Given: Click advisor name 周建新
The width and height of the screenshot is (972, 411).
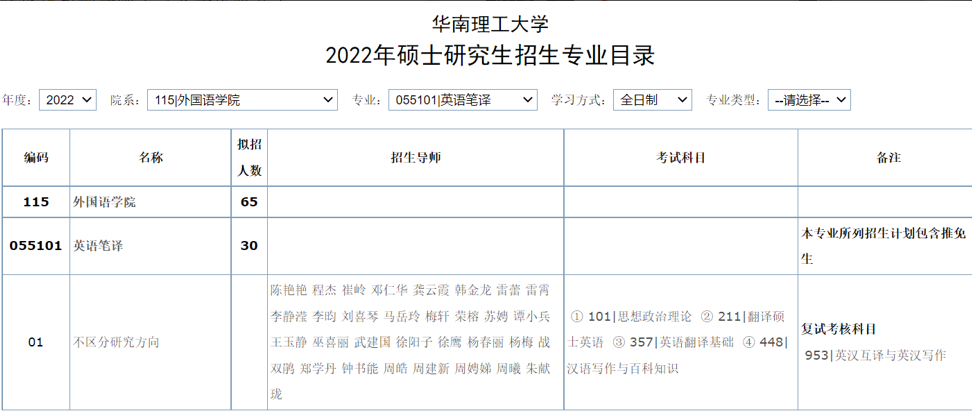Looking at the screenshot, I should pos(431,368).
